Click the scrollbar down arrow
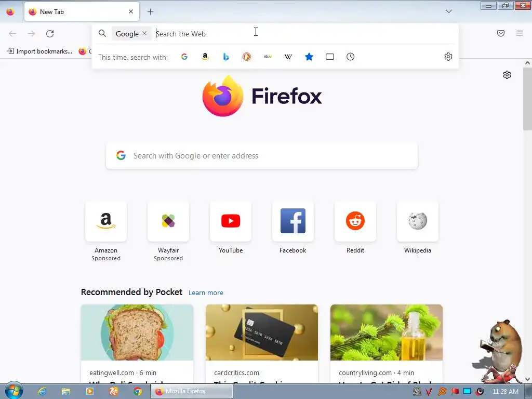This screenshot has height=399, width=532. point(527,379)
